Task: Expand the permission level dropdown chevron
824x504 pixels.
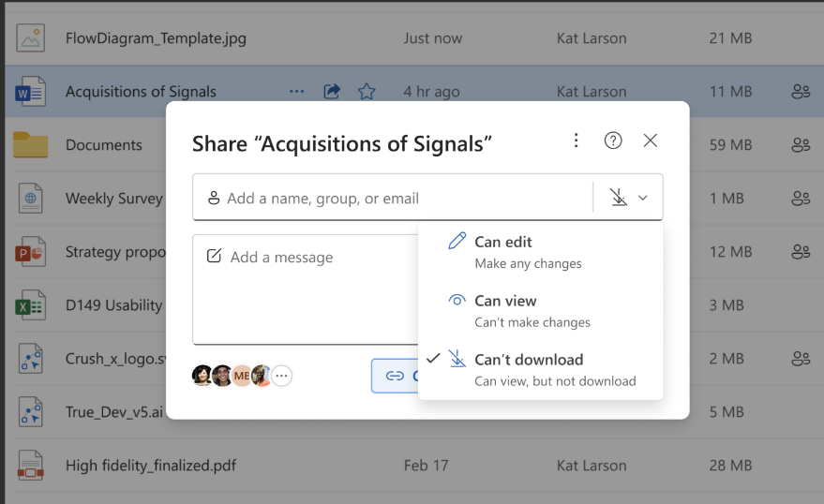Action: (643, 198)
